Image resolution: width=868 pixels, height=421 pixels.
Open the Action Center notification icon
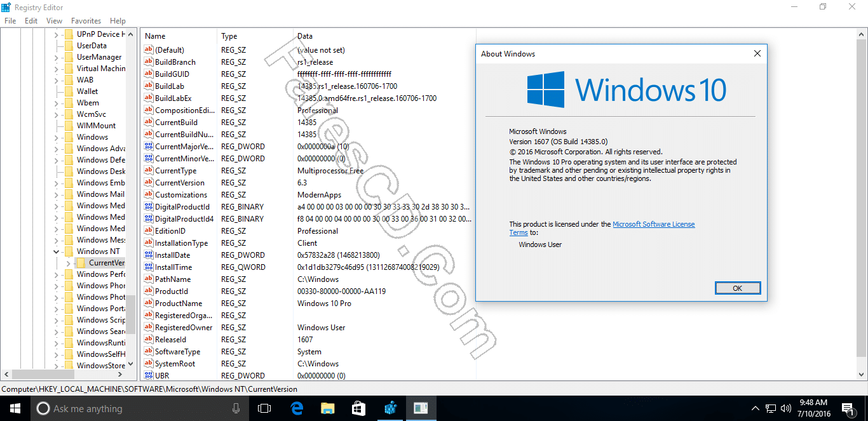point(848,408)
